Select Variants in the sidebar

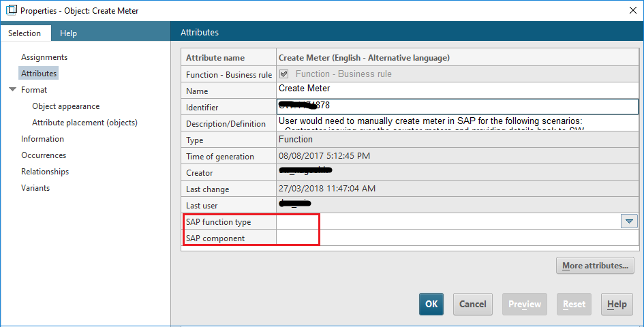pyautogui.click(x=35, y=188)
